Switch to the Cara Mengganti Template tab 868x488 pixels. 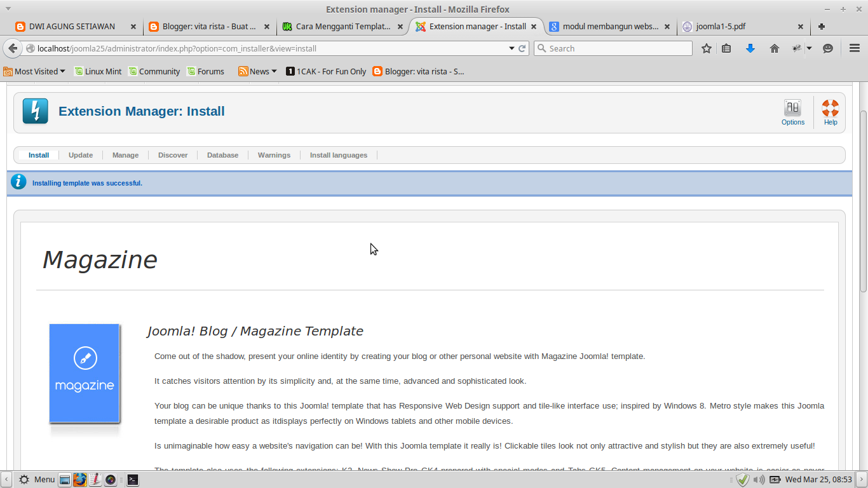click(342, 27)
